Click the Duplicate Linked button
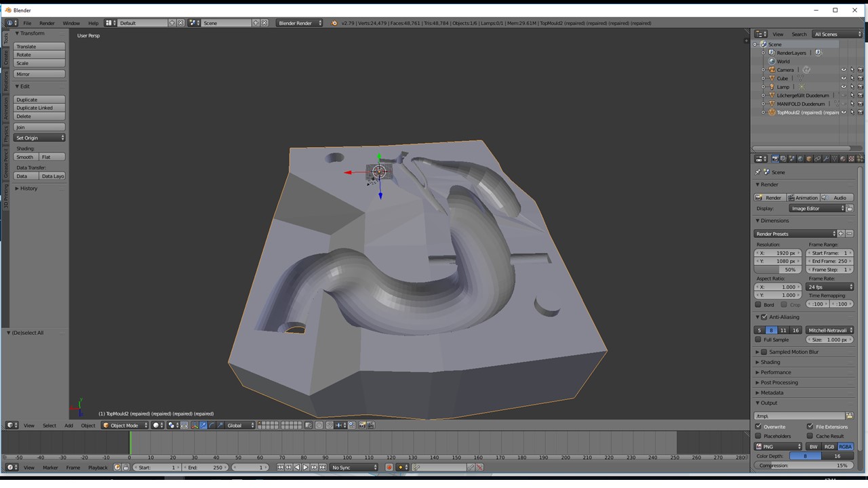 click(x=39, y=108)
